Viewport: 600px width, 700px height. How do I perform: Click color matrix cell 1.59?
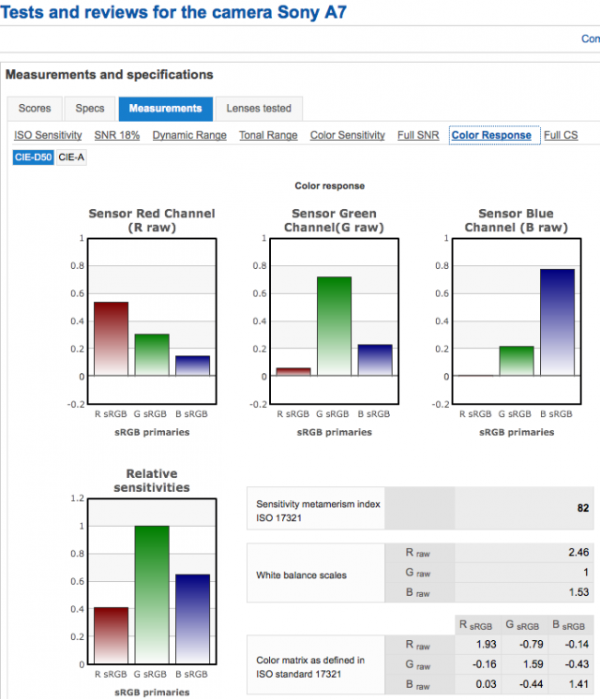tap(533, 664)
